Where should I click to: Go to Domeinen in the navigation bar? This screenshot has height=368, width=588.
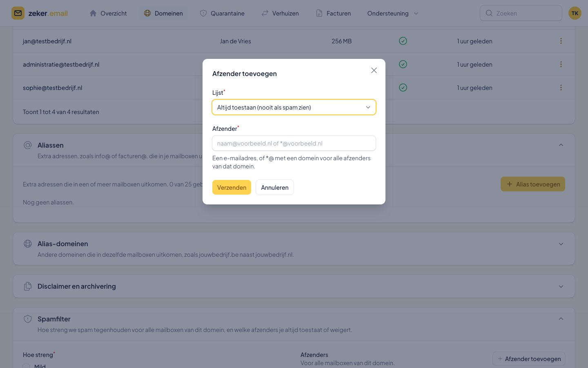click(x=163, y=13)
